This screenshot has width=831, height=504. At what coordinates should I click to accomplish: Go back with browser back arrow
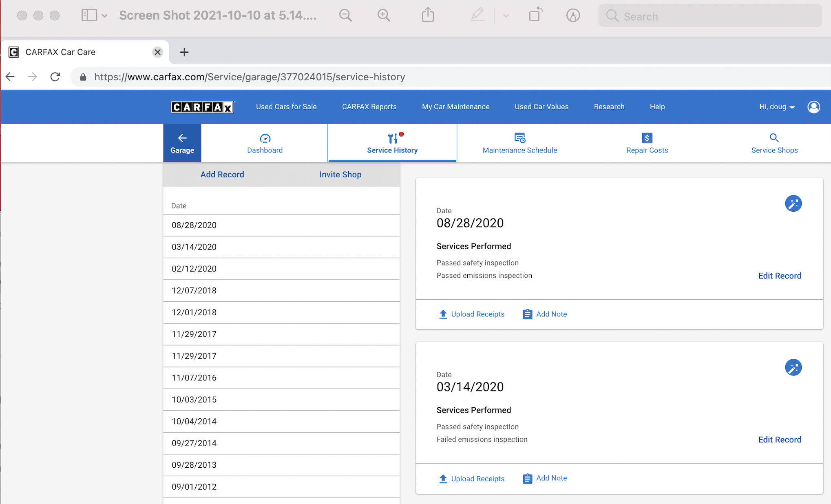point(10,77)
